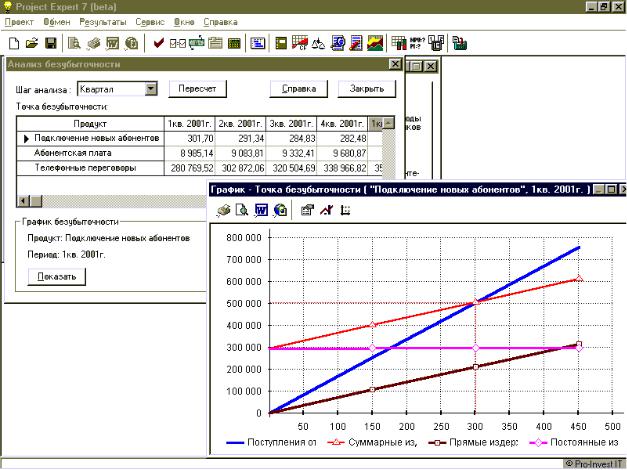Open print preview in the main toolbar

74,43
